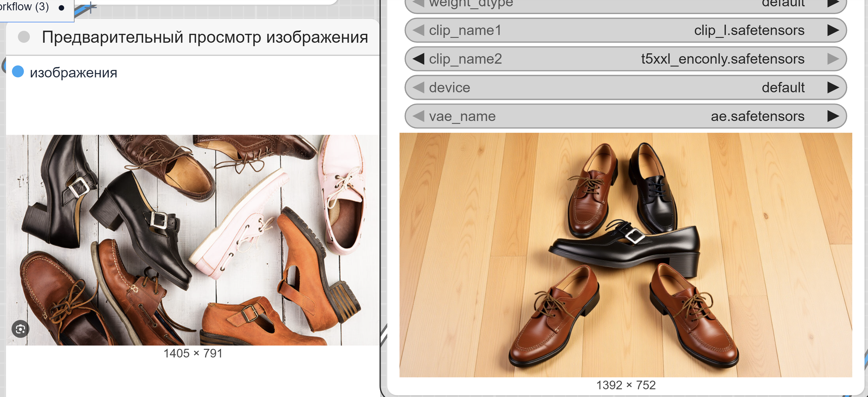868x397 pixels.
Task: Click the input shoes image on white planks
Action: pyautogui.click(x=193, y=240)
